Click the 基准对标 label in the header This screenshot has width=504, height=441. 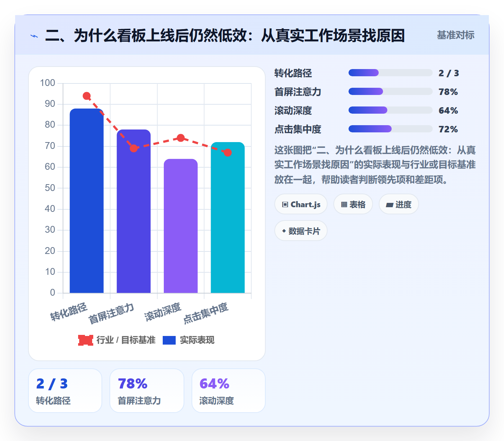(456, 35)
